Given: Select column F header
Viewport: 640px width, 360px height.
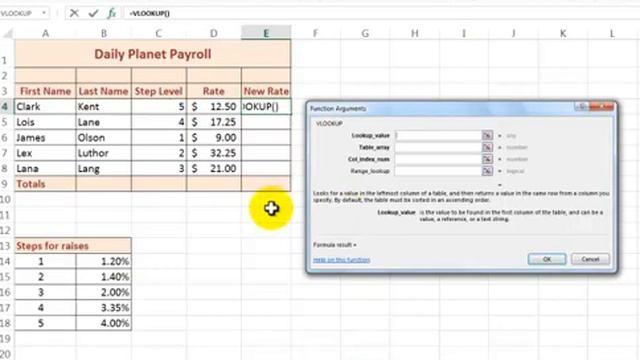Looking at the screenshot, I should (x=316, y=33).
